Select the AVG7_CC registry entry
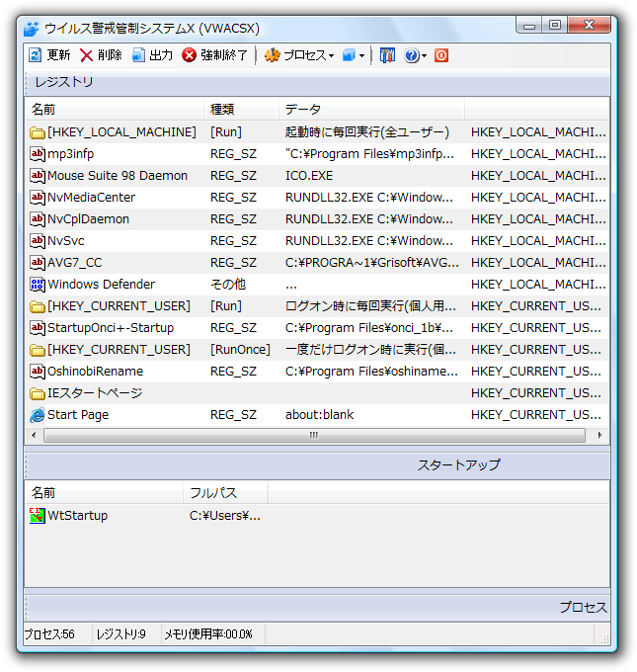Image resolution: width=637 pixels, height=672 pixels. point(317,263)
